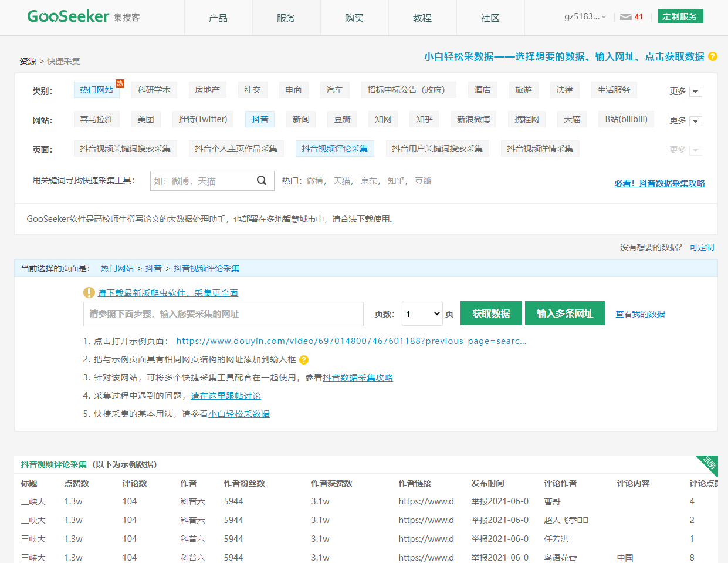The image size is (728, 563).
Task: Choose the 豆瓣 website tag
Action: (342, 119)
